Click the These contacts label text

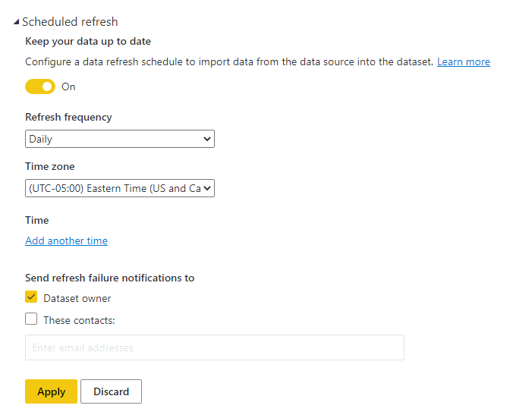[x=79, y=320]
